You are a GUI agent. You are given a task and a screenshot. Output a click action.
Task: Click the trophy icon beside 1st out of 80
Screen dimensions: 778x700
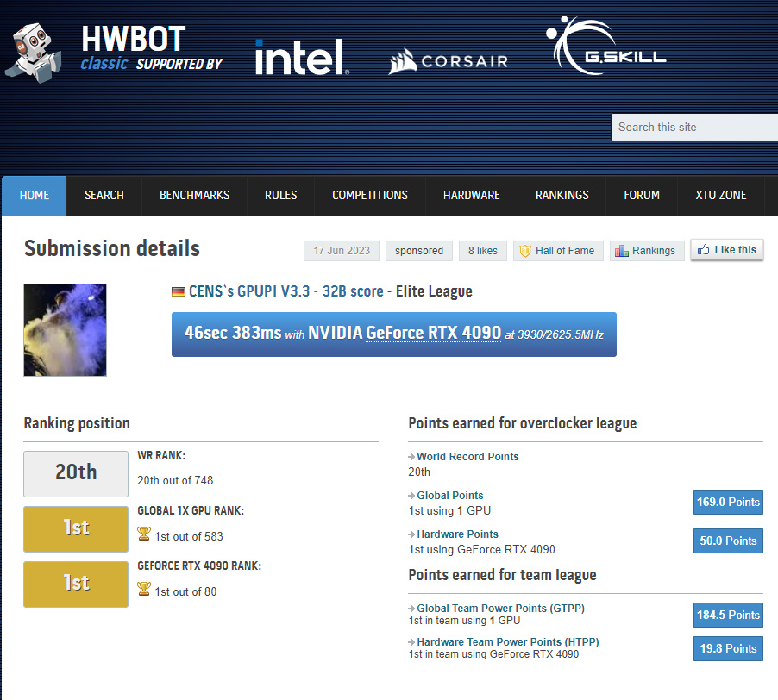(x=144, y=589)
